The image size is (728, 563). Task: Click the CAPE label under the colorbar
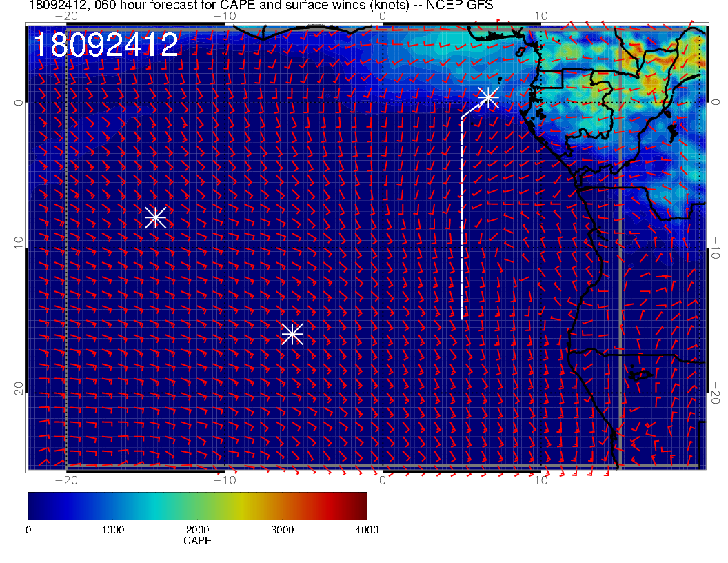(x=197, y=541)
